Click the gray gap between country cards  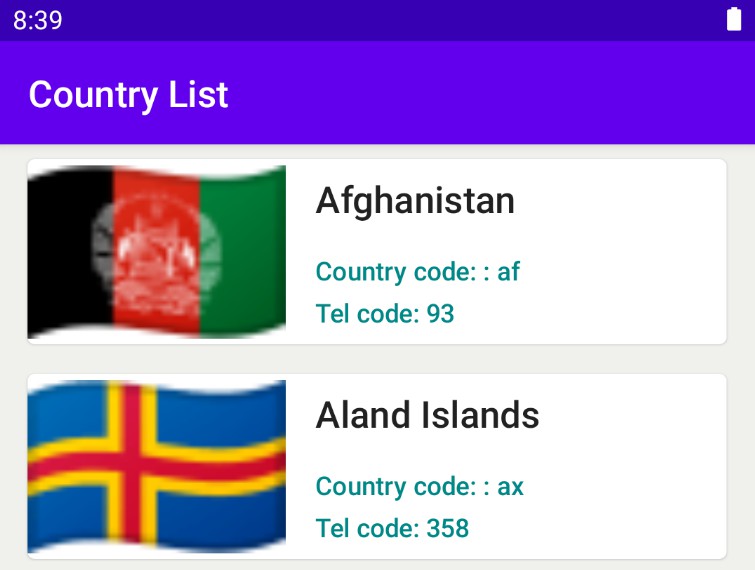tap(378, 359)
